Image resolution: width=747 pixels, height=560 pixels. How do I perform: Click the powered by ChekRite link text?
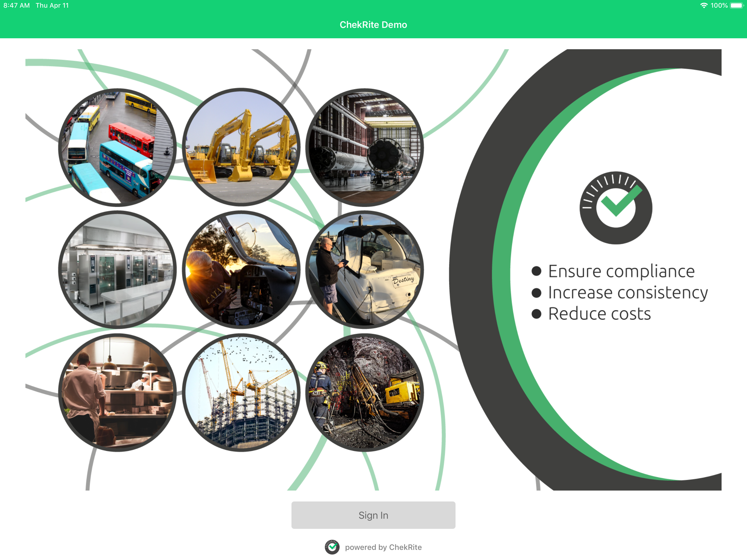pos(383,547)
